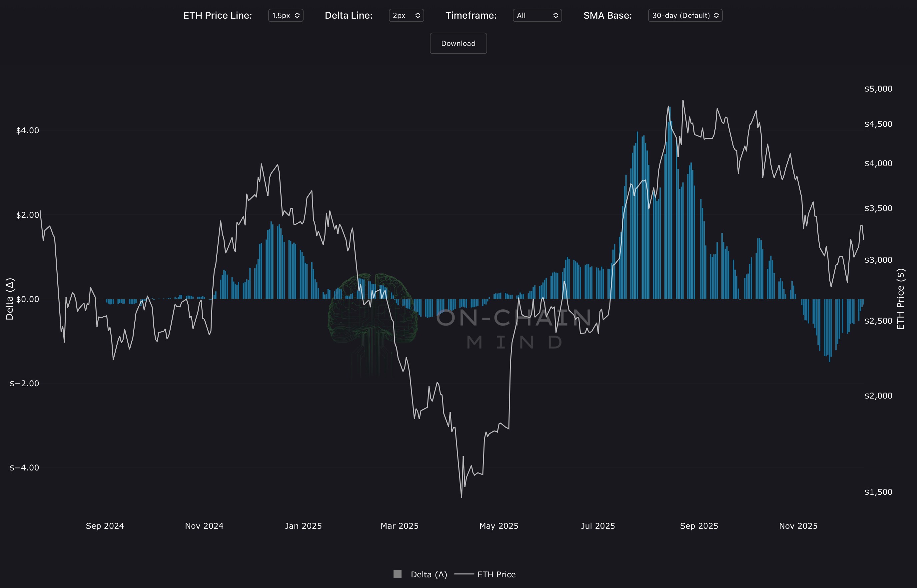Click the ETH Price ($) axis title
Screen dimensions: 917x588
901,299
